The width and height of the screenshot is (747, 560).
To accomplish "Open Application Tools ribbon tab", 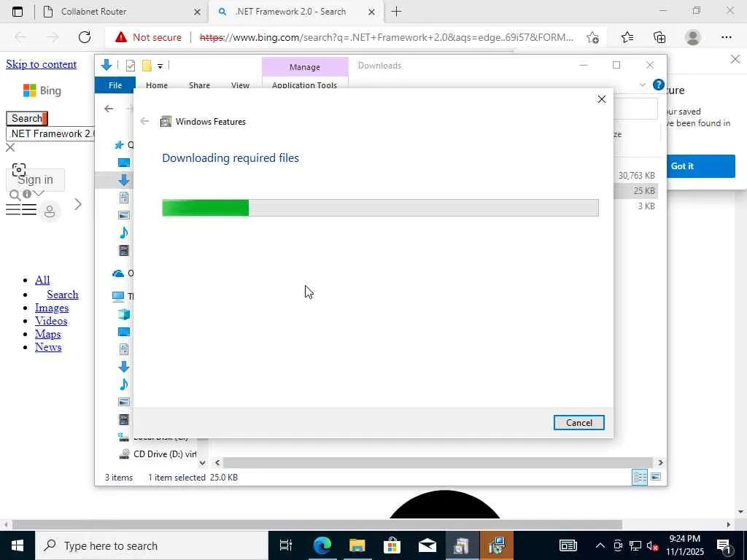I will tap(304, 85).
